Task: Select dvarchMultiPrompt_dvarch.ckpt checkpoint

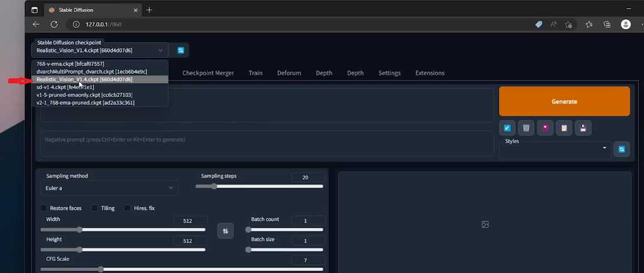Action: (x=100, y=72)
